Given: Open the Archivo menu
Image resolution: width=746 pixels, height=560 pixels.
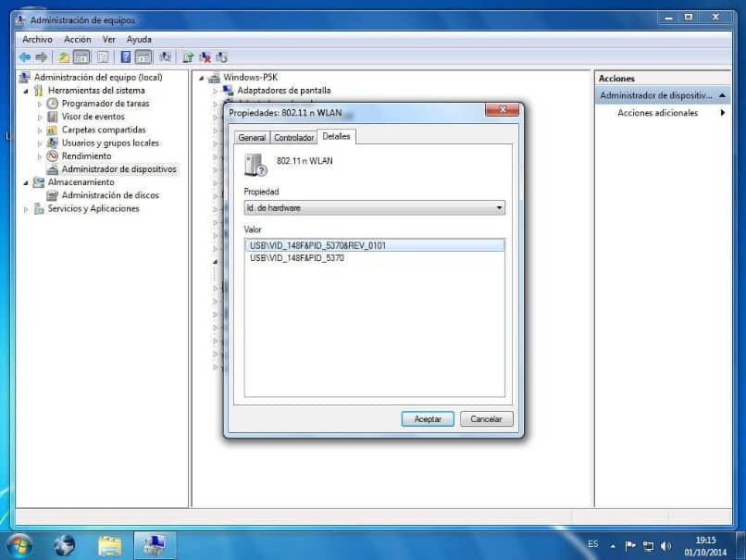Looking at the screenshot, I should [x=37, y=40].
